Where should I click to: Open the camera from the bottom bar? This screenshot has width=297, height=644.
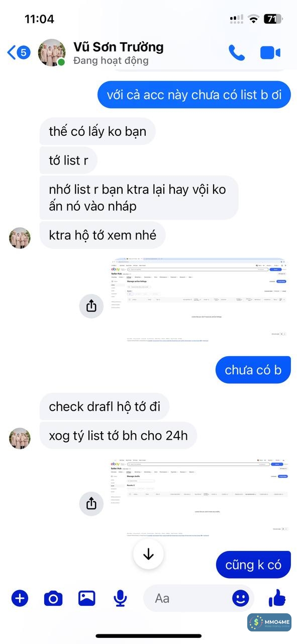click(53, 598)
